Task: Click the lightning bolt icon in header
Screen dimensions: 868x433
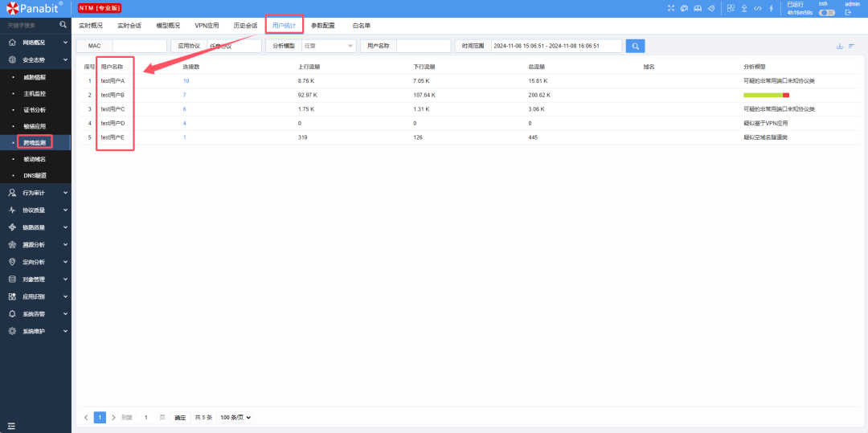Action: (771, 8)
